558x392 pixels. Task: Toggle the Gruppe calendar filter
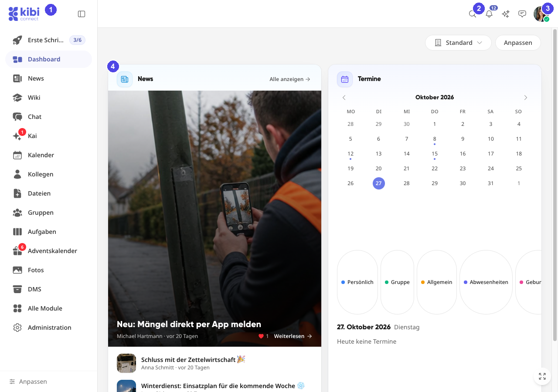(397, 282)
